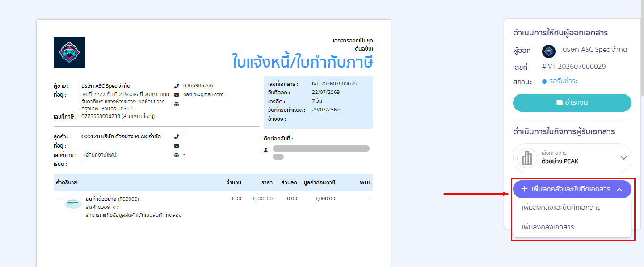Click the ใบแจ้งหนี้/ใบกำกับภาษี title
Screen dimensions: 644x267
coord(303,61)
